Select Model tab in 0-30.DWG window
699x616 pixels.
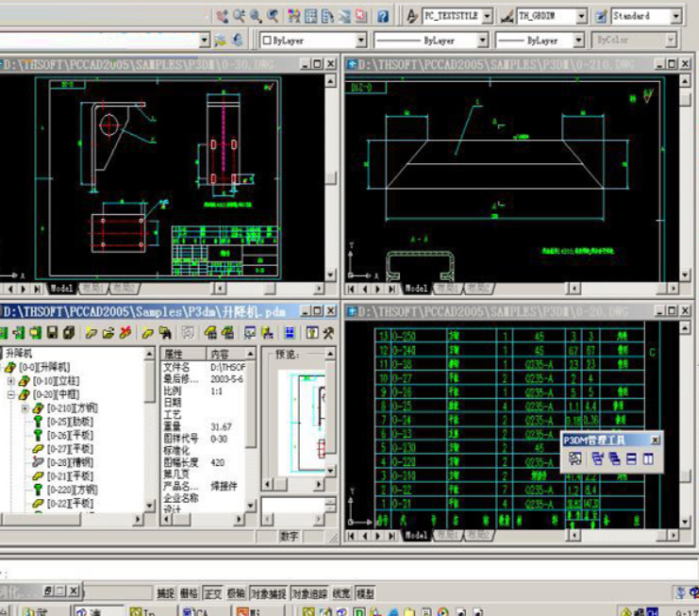point(61,289)
